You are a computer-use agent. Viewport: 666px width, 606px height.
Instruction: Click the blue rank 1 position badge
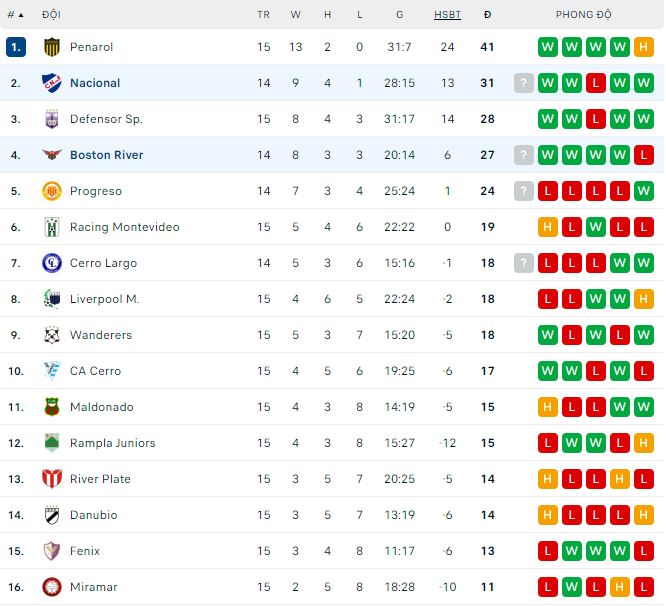pos(16,47)
